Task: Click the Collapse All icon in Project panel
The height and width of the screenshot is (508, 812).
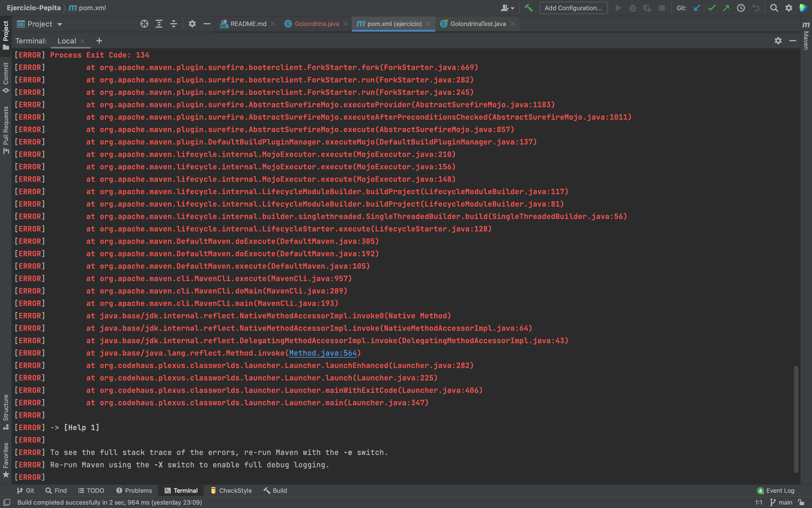Action: tap(173, 24)
